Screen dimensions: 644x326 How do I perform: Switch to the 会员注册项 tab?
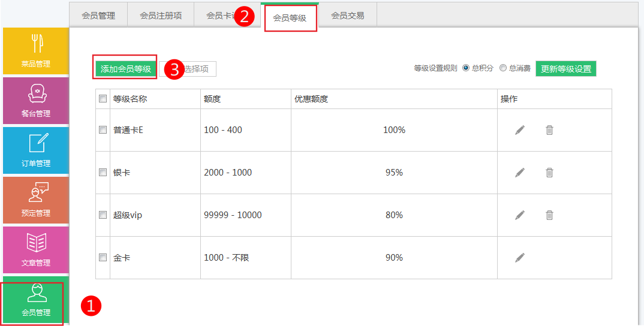click(x=161, y=16)
